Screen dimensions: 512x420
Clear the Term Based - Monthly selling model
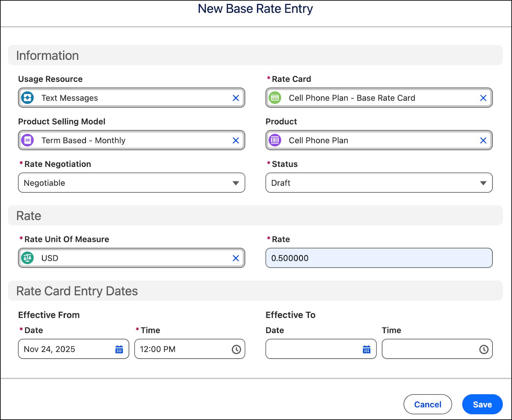tap(236, 141)
